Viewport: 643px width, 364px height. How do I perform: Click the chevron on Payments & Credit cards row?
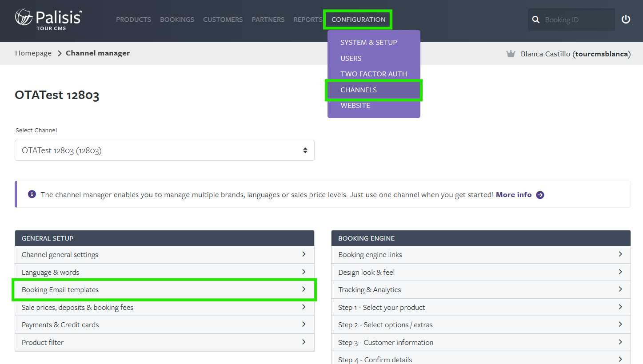pyautogui.click(x=304, y=324)
